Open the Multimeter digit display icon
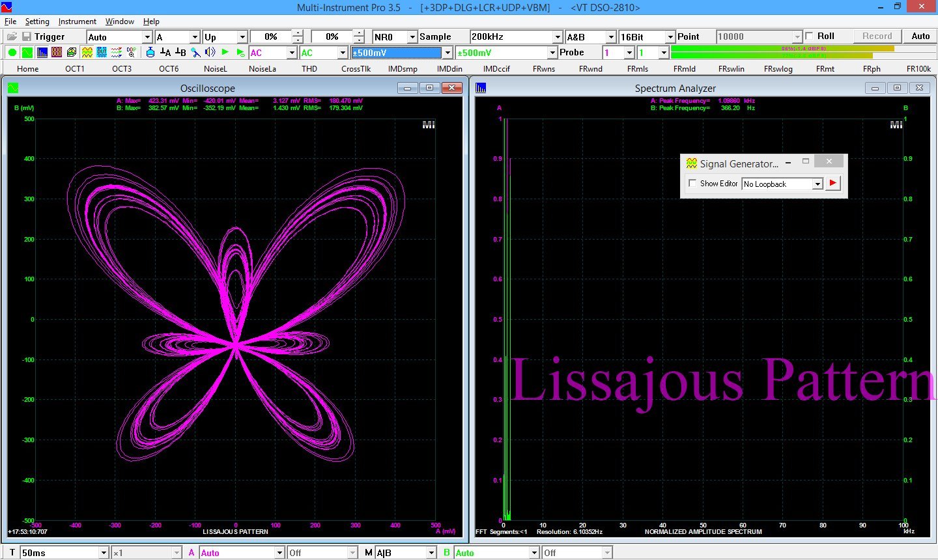 57,53
